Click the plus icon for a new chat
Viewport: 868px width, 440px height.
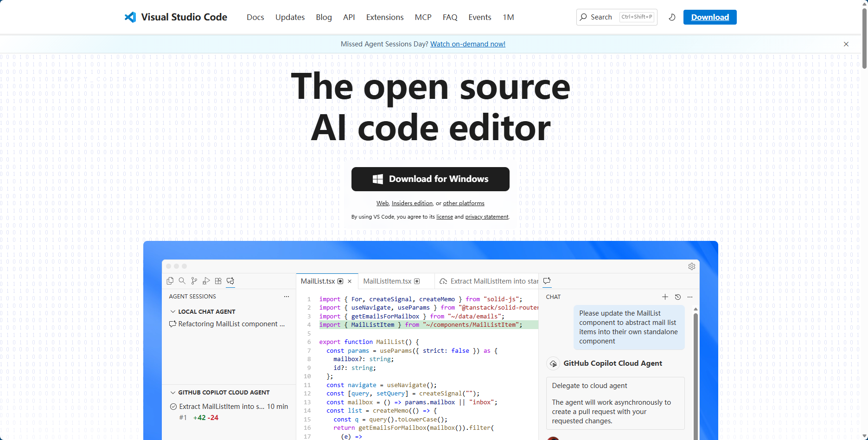pos(665,297)
